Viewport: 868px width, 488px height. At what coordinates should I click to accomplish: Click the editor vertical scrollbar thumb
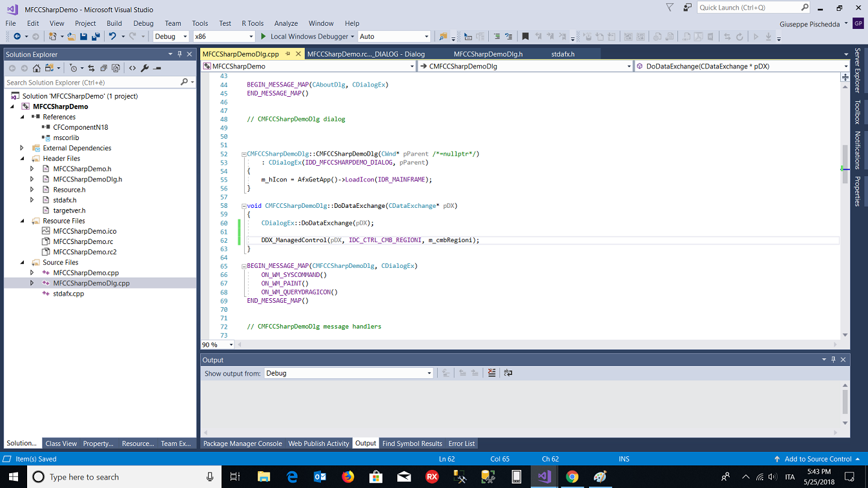tap(845, 164)
